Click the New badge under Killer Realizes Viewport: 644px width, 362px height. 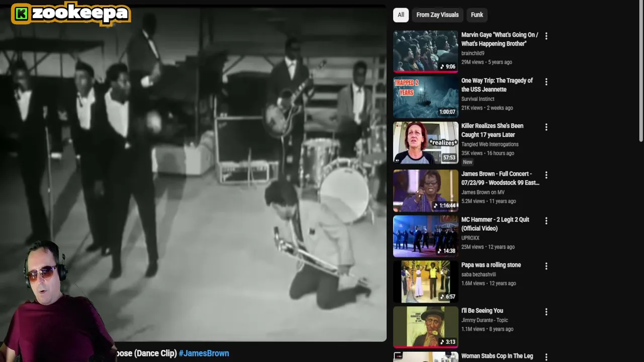(x=467, y=162)
